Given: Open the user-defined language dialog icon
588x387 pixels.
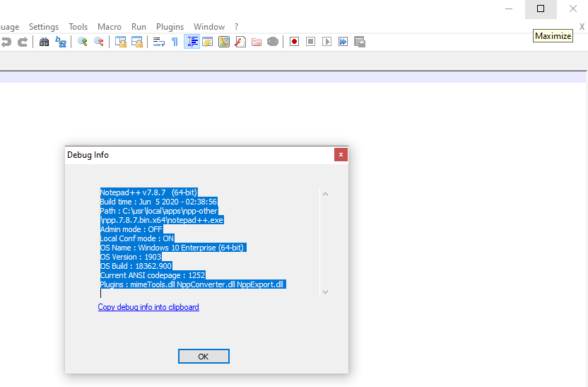Looking at the screenshot, I should point(207,42).
